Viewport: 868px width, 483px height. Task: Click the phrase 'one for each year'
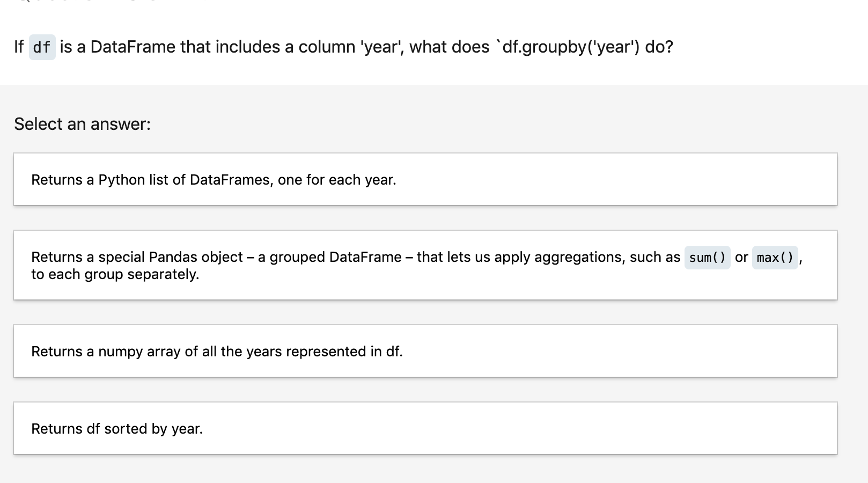point(338,180)
